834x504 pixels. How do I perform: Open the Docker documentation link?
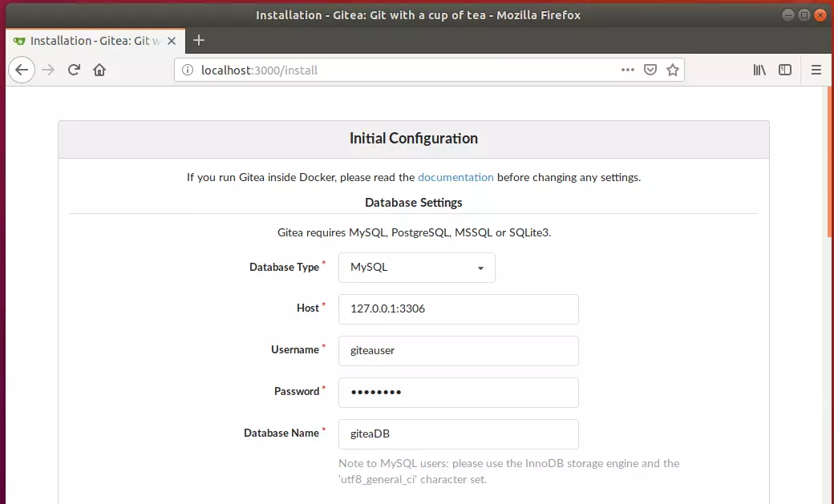455,177
